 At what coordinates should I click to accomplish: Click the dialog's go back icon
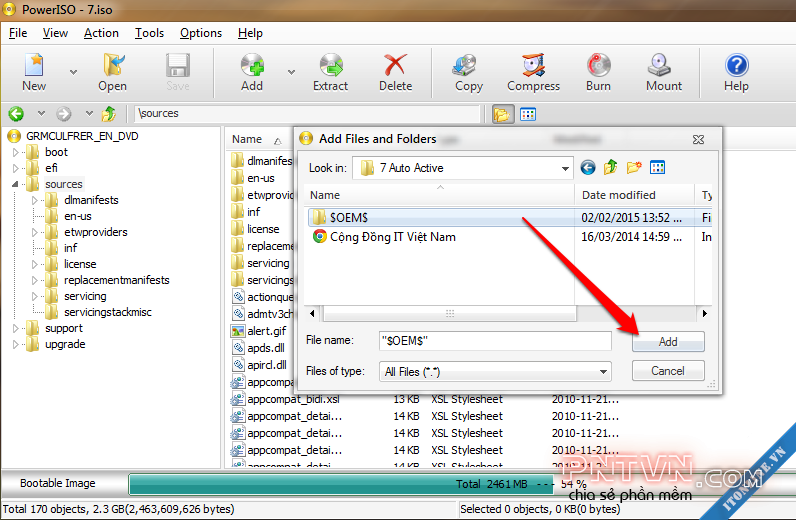point(588,168)
